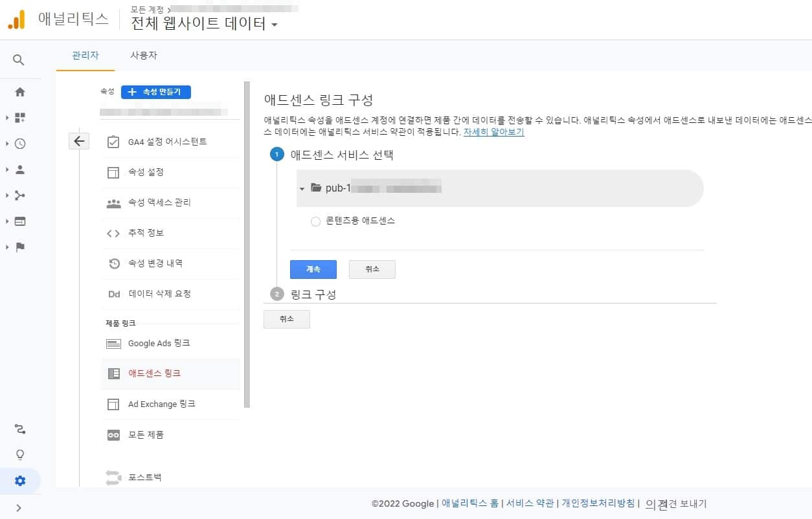This screenshot has width=812, height=519.
Task: Open 데이터 삭제 요청 menu item
Action: tap(170, 294)
